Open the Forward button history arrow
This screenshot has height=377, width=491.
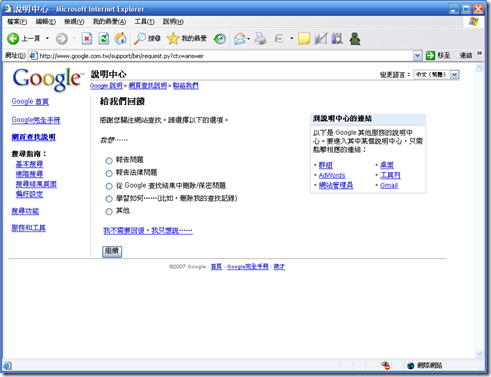74,39
